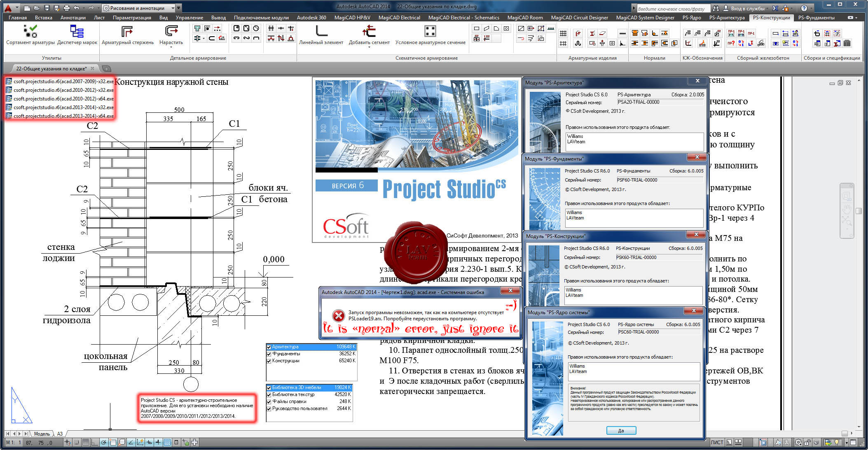The image size is (868, 450).
Task: Click the Autodesk Exchange X icon
Action: 775,8
